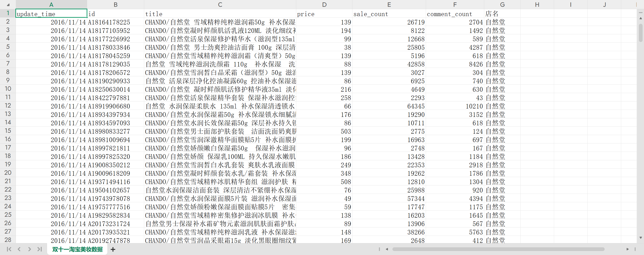Select sale_count cell 42858

click(x=389, y=64)
